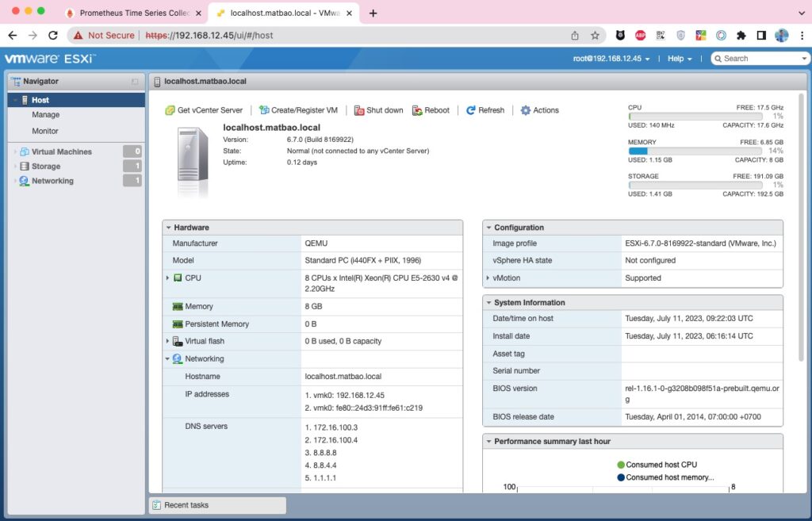Minimize the Navigator panel icon
Viewport: 812px width, 521px height.
click(135, 82)
